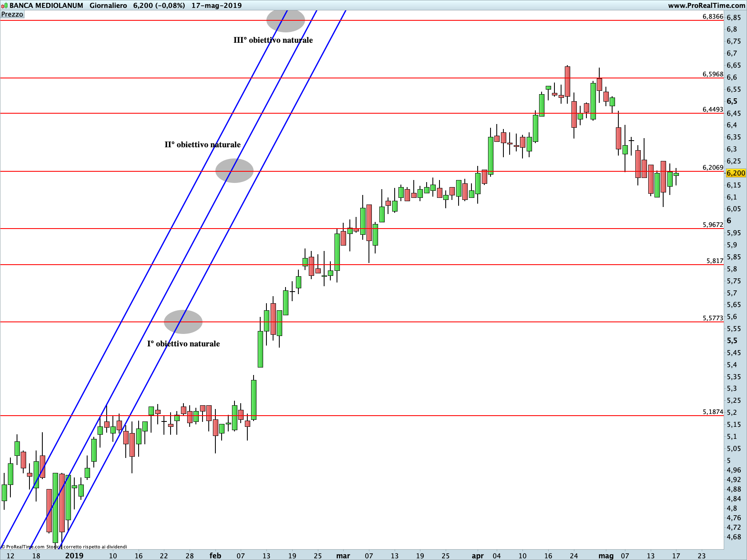Click the last green candle at 17 May

pos(676,174)
